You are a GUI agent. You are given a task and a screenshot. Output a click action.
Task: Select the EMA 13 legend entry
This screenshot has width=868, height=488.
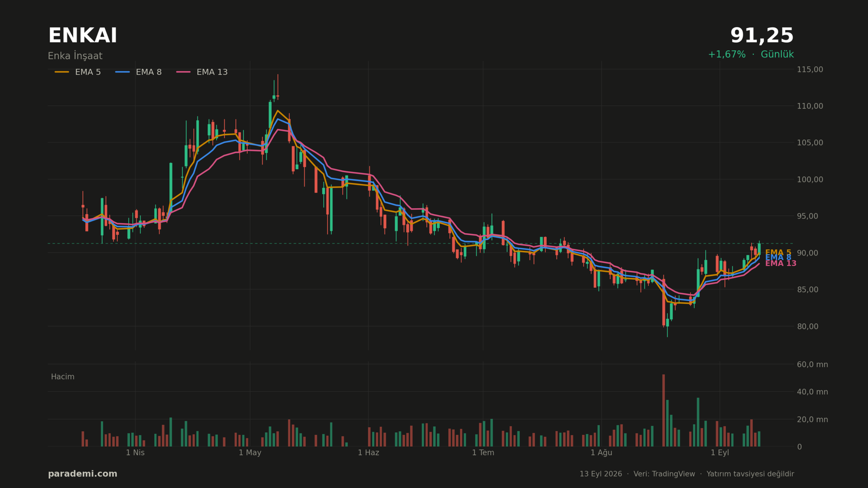coord(202,72)
